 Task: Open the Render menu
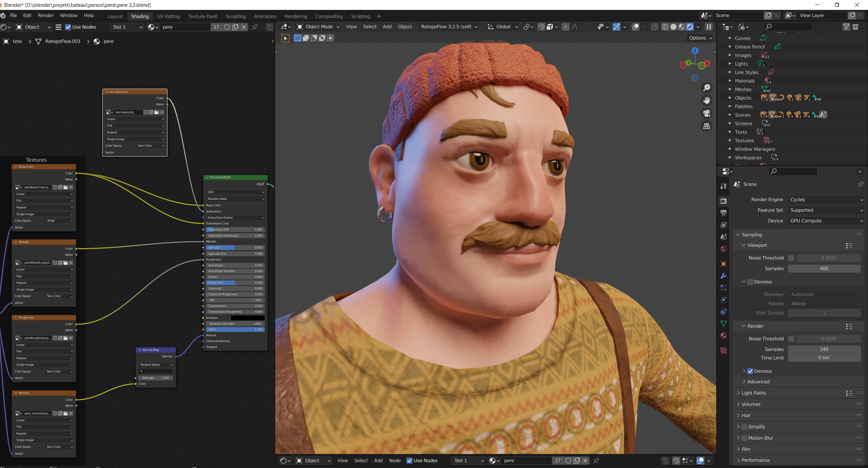click(46, 15)
